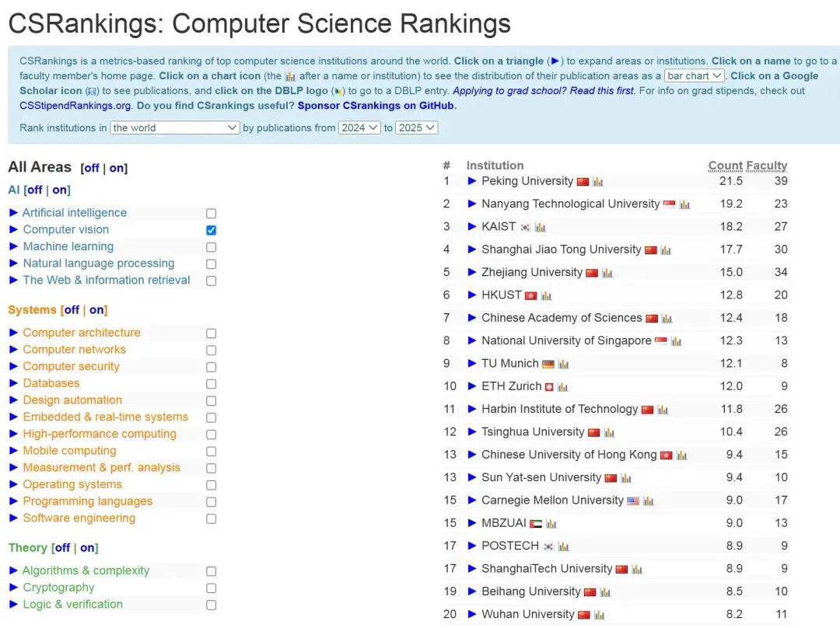Open chart icon next to Peking University
The image size is (840, 628).
[x=597, y=182]
